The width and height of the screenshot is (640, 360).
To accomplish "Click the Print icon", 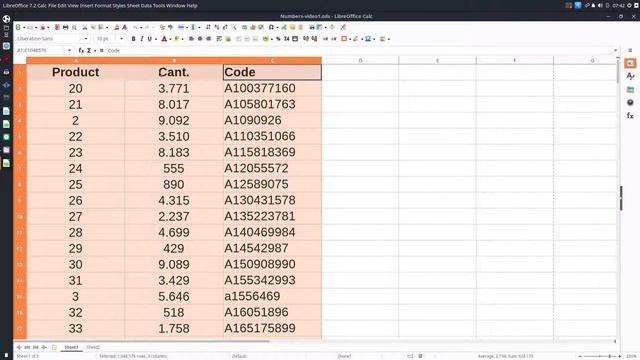I will point(65,27).
